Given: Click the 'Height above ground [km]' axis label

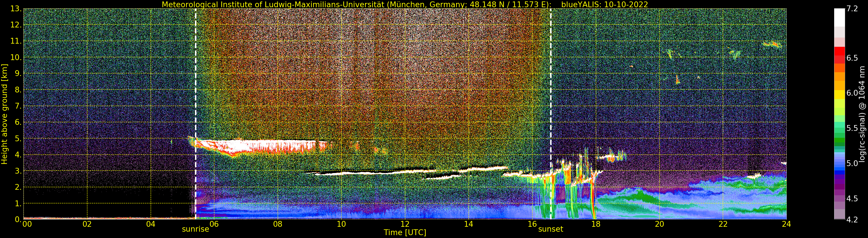Looking at the screenshot, I should click(x=4, y=114).
